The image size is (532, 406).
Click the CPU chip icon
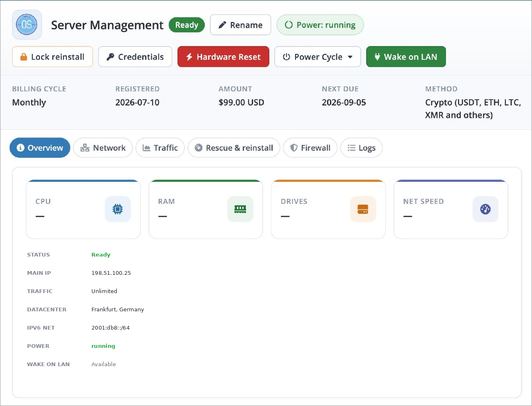click(118, 209)
